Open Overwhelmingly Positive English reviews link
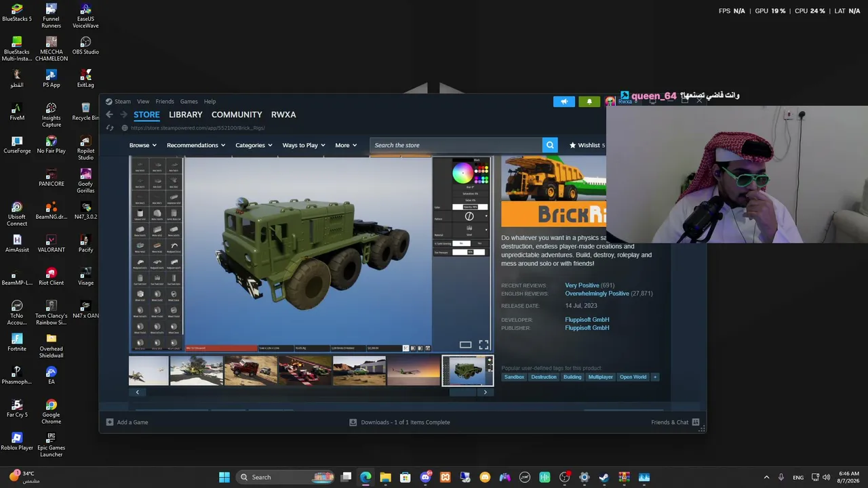Screen dimensions: 868x488 tap(597, 293)
